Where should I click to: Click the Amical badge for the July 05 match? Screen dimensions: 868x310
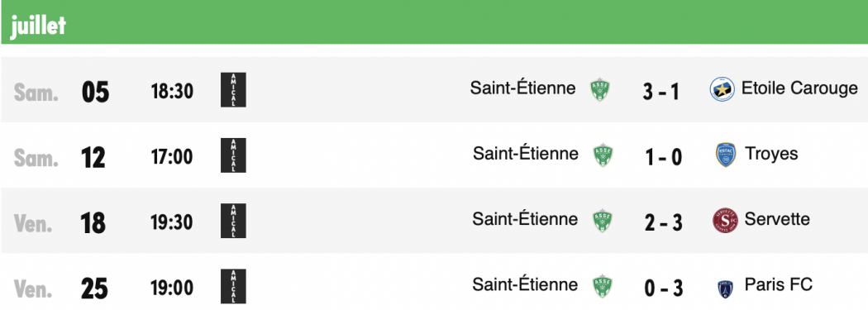233,89
